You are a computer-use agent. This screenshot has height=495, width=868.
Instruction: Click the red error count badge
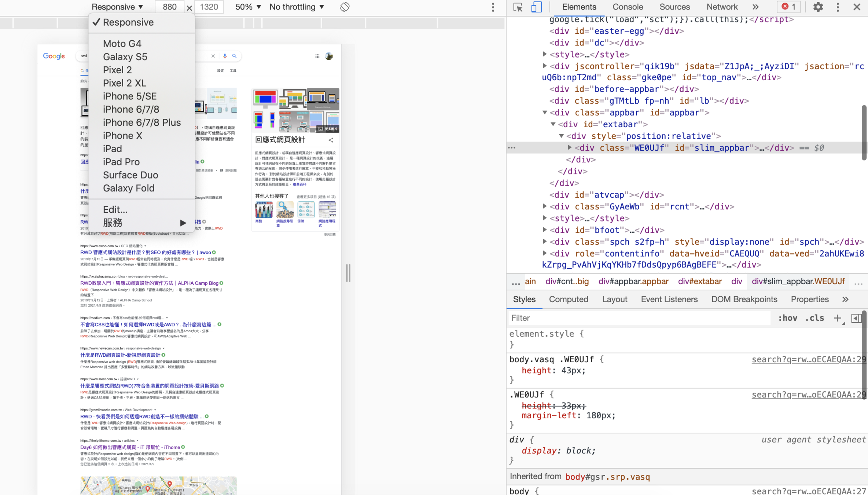[788, 7]
